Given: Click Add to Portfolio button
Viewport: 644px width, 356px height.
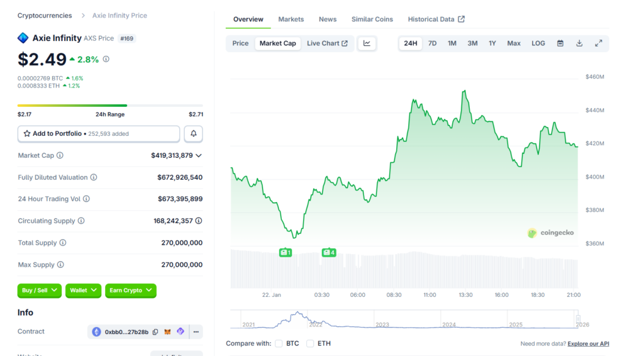Looking at the screenshot, I should [99, 134].
